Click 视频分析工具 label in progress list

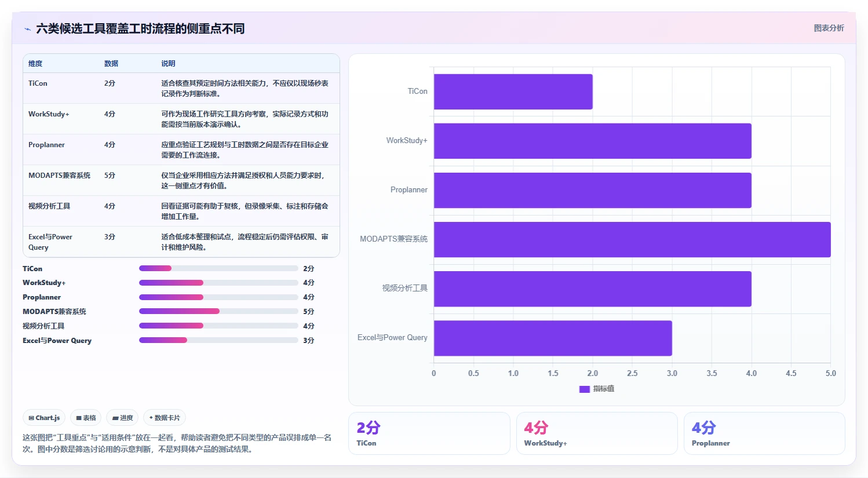click(x=43, y=326)
